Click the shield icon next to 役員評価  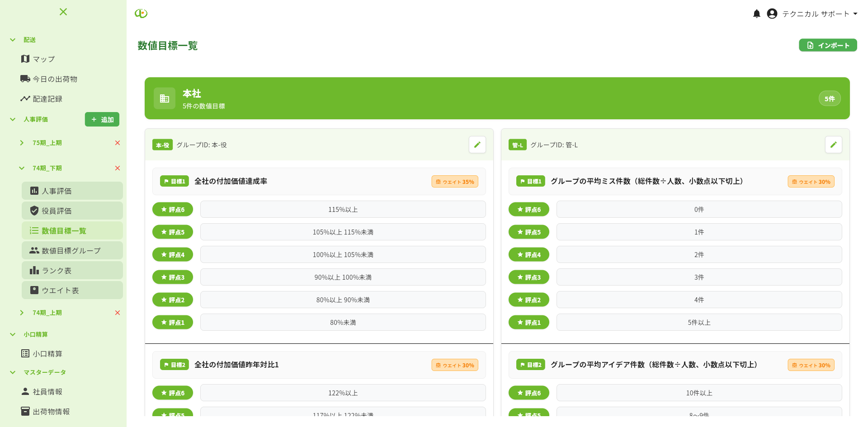34,211
